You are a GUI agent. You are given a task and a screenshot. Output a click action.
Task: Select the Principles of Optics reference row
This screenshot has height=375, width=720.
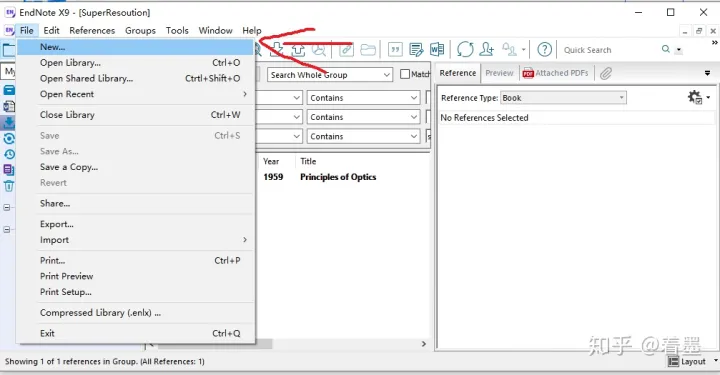pos(344,177)
